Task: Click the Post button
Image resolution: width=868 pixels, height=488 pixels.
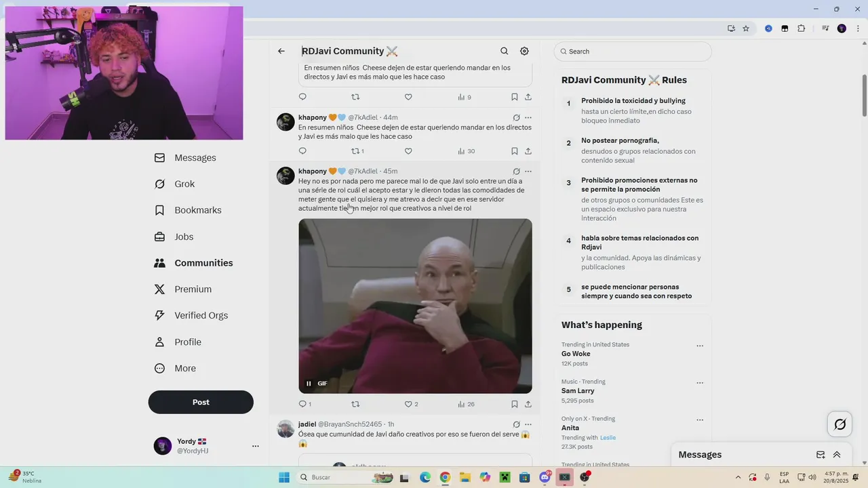Action: 201,402
